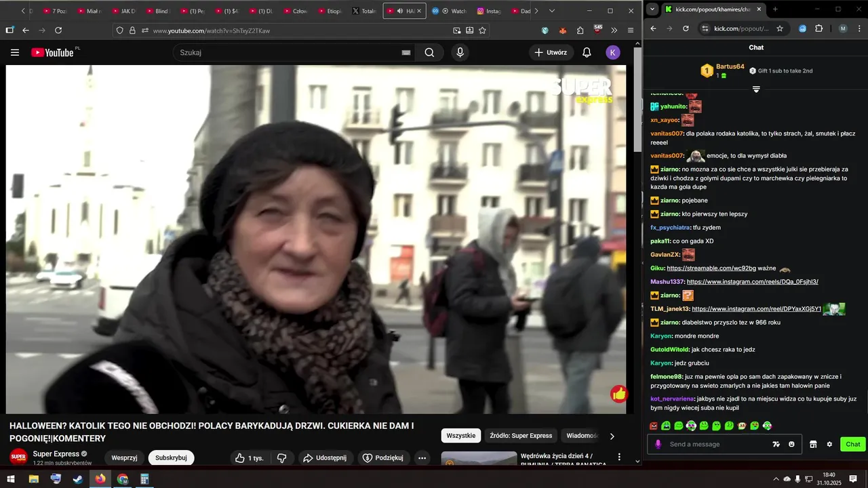
Task: Open streamable.com link from Giku
Action: tap(711, 268)
